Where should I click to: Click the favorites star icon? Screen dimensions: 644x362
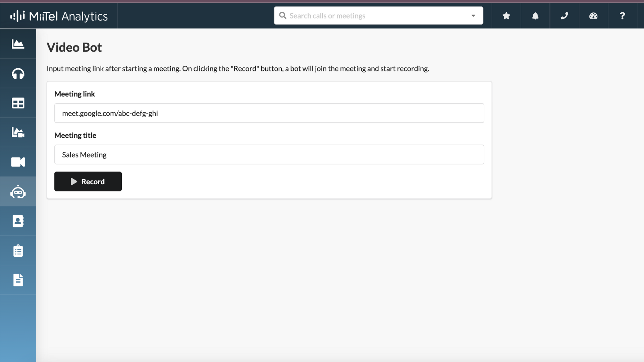tap(506, 16)
